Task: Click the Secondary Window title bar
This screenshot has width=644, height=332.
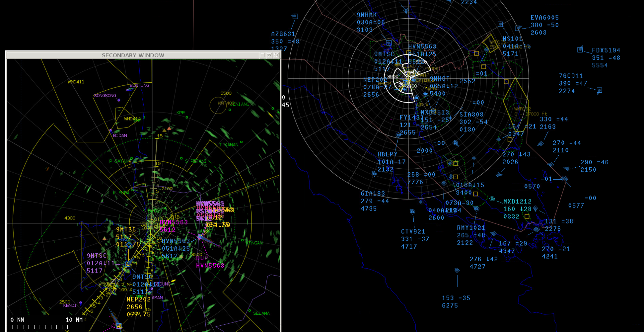Action: tap(133, 55)
